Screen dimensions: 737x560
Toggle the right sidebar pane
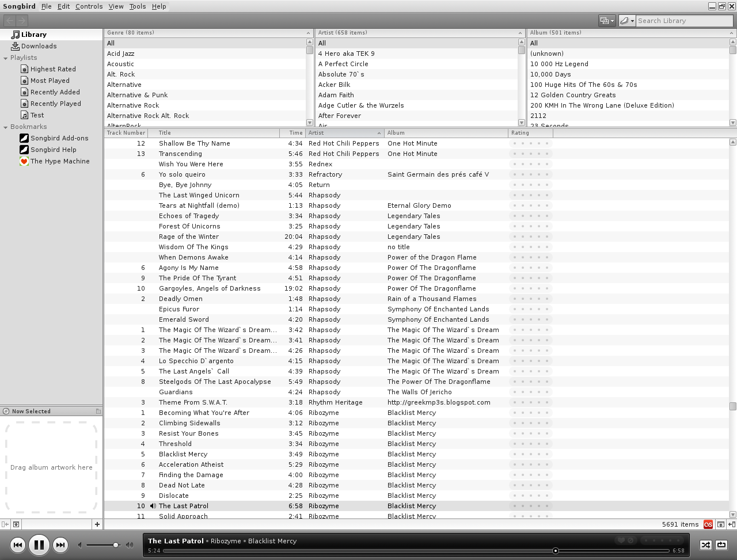(x=732, y=524)
